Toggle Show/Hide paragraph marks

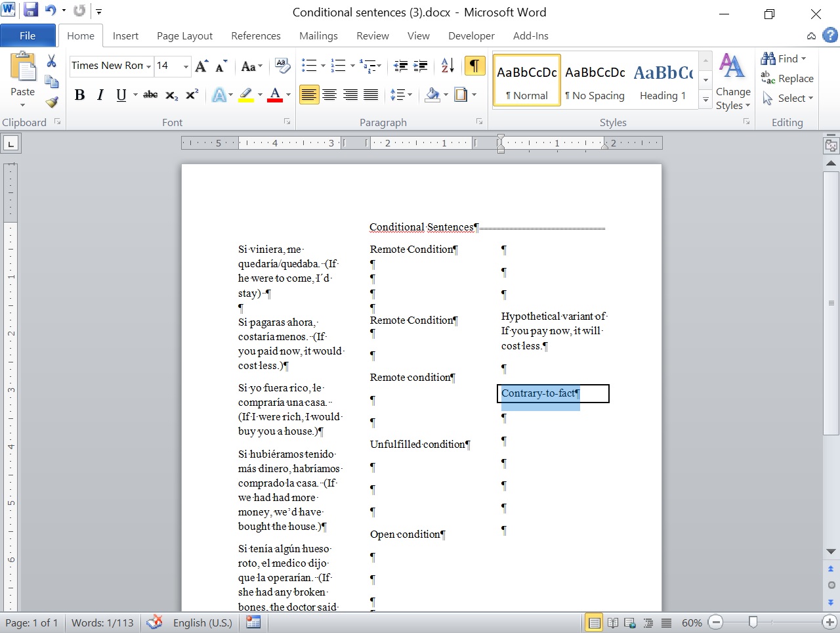point(474,66)
